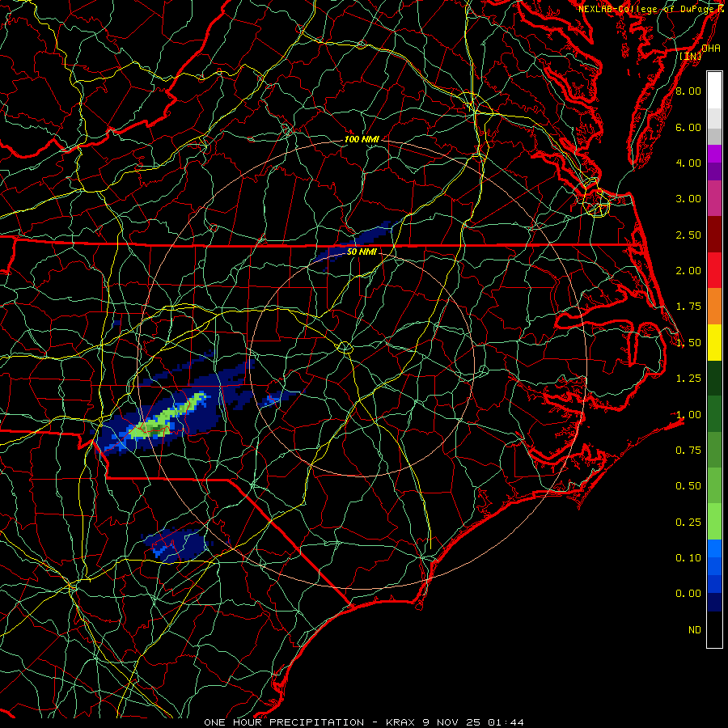The image size is (728, 728).
Task: Click the 2.00 legend value
Action: (x=688, y=271)
